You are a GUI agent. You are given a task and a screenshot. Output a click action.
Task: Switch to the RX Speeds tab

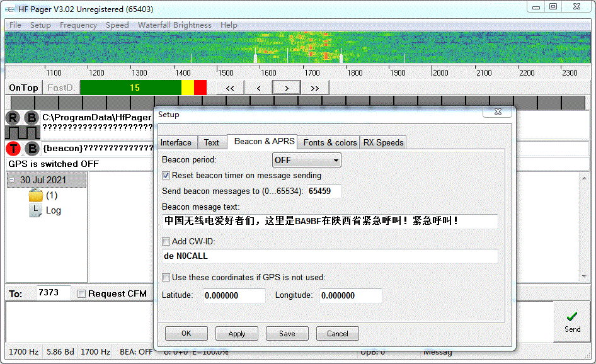[x=383, y=142]
